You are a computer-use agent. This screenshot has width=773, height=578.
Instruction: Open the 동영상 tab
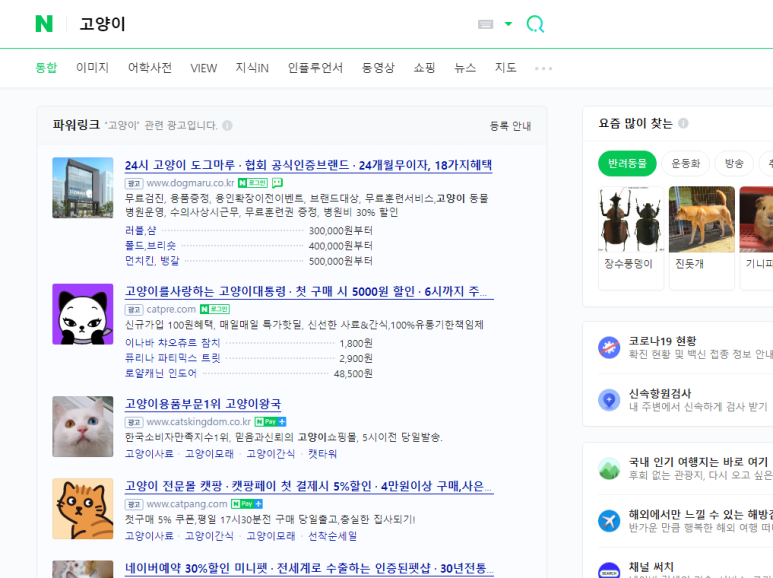pyautogui.click(x=378, y=68)
